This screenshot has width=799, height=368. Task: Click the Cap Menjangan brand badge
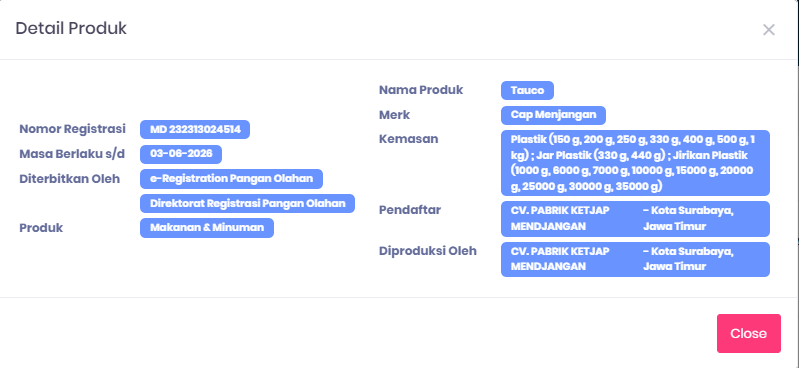(553, 115)
